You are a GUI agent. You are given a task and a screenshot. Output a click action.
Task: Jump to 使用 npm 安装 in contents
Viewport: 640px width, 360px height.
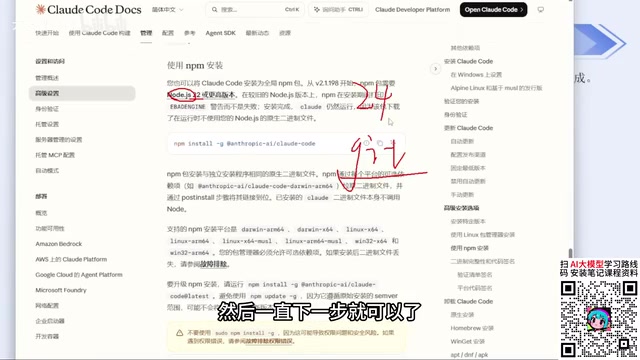pos(469,248)
